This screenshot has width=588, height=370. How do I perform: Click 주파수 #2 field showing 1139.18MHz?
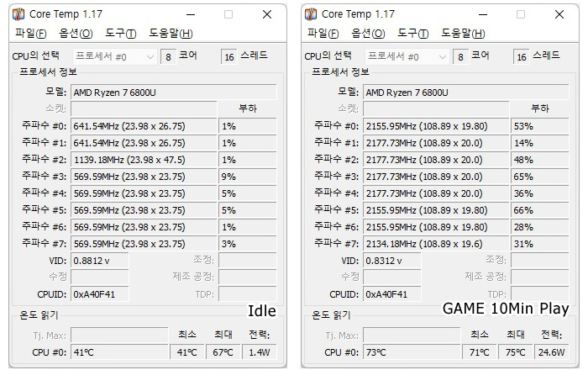pos(144,160)
